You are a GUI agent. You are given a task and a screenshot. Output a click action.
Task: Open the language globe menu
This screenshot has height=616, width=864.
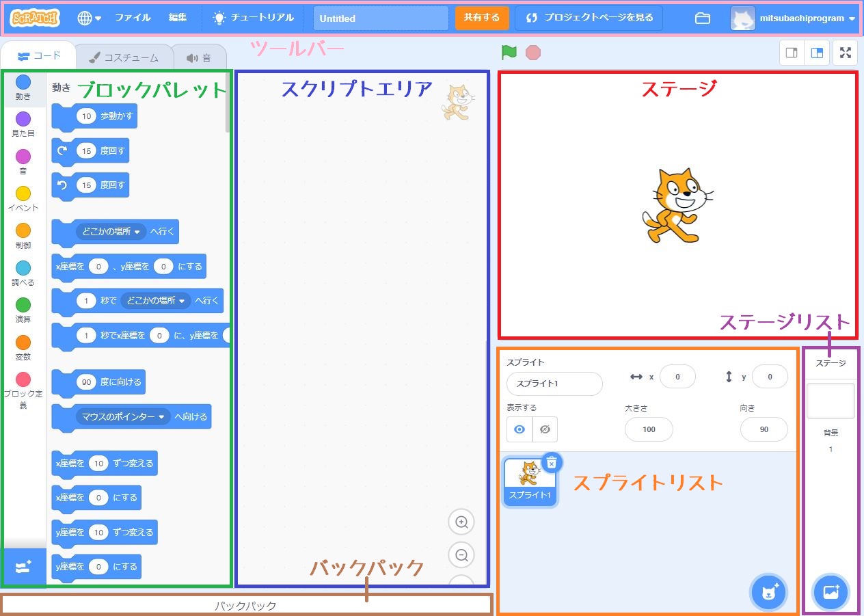89,18
